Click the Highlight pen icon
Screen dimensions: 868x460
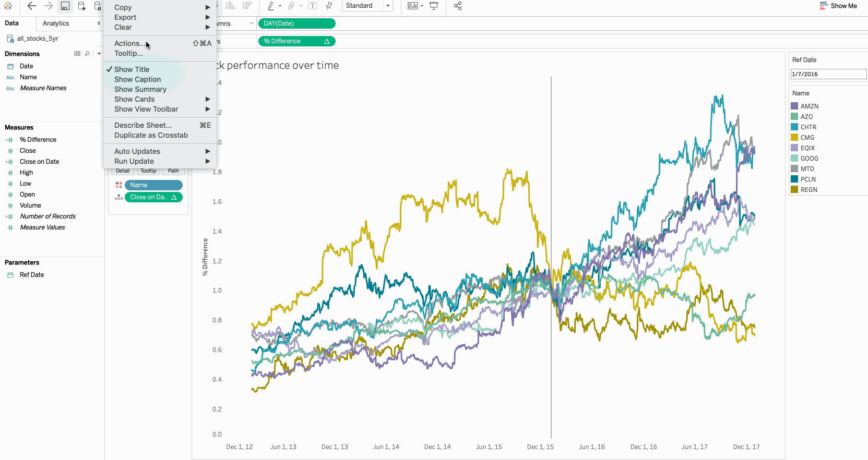[271, 6]
